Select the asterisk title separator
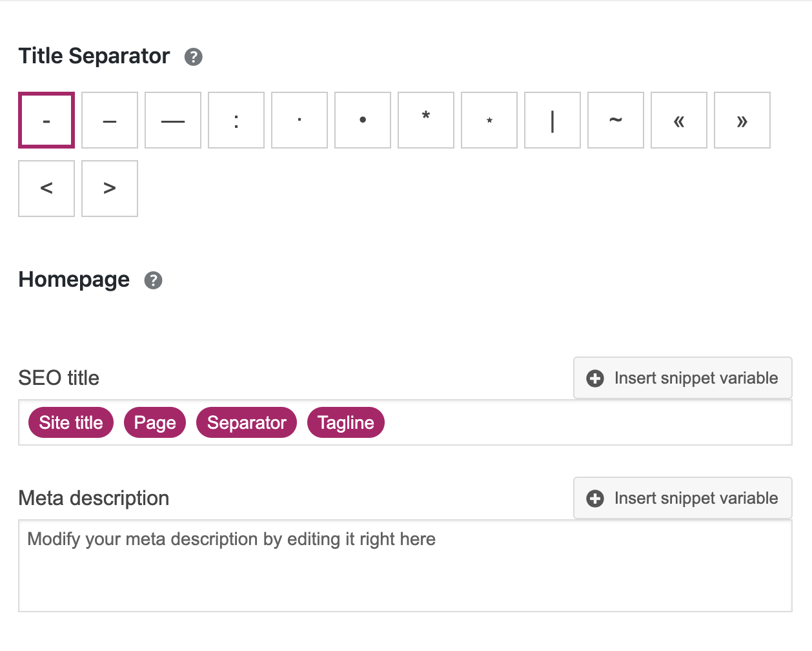This screenshot has width=812, height=651. [x=425, y=120]
